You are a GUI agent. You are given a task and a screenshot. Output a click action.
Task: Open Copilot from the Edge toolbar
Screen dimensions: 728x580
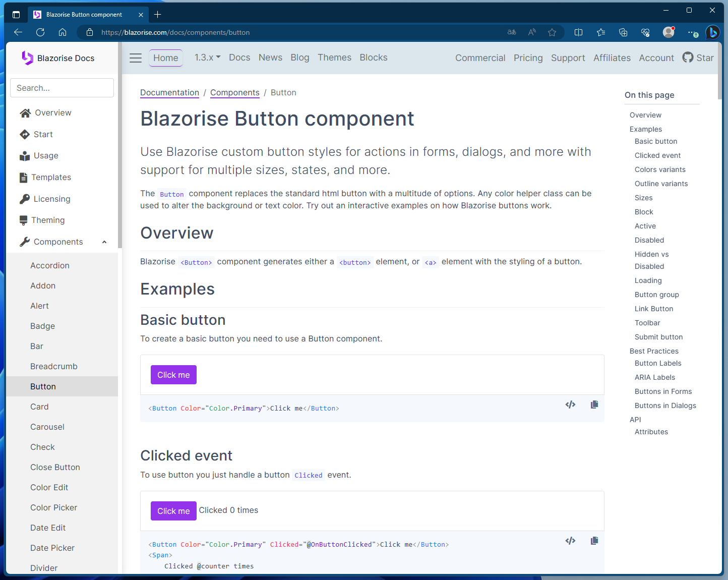click(x=712, y=32)
